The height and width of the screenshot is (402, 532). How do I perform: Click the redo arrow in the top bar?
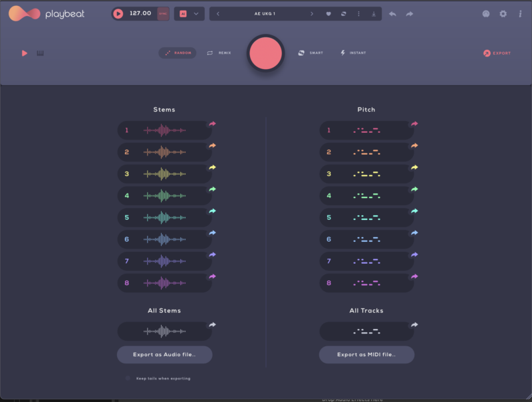[410, 13]
